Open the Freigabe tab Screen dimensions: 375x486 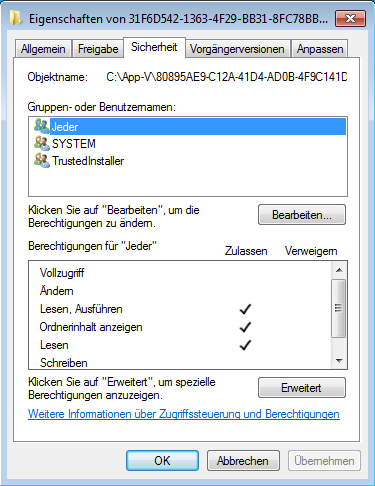[98, 49]
